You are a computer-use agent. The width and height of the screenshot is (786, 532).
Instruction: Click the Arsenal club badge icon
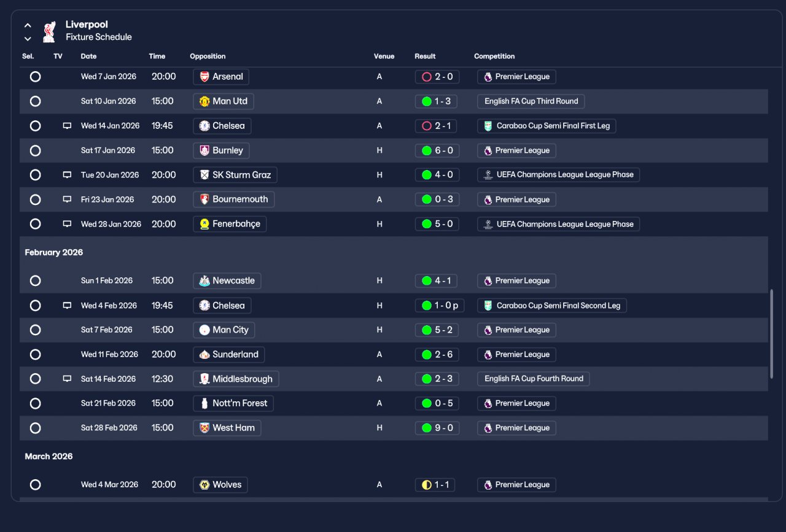(204, 77)
